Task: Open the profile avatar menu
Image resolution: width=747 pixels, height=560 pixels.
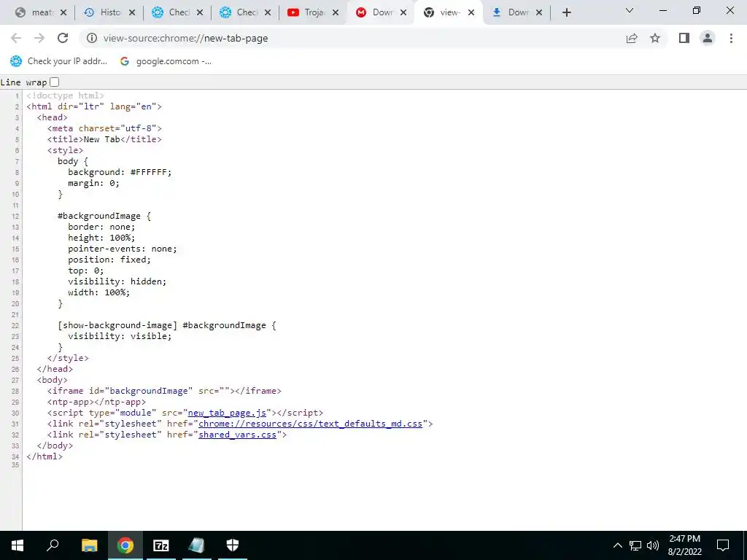Action: [708, 38]
